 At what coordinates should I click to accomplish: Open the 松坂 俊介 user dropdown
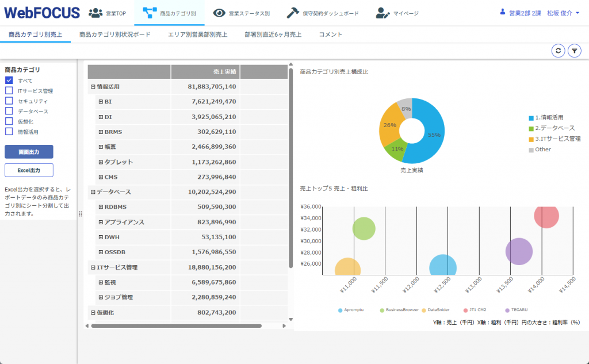tap(563, 13)
